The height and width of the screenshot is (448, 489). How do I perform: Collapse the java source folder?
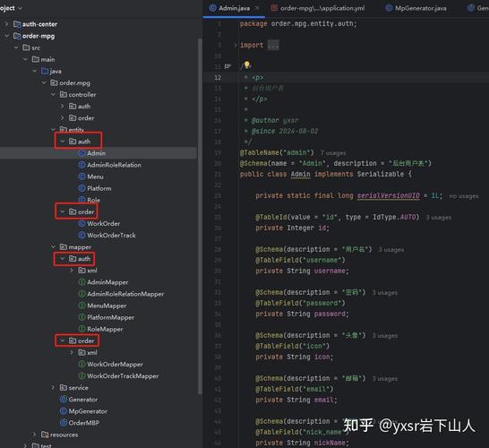pos(35,71)
